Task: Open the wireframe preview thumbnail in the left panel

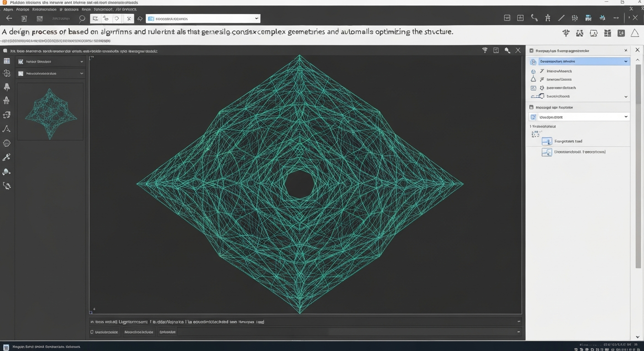Action: (x=50, y=111)
